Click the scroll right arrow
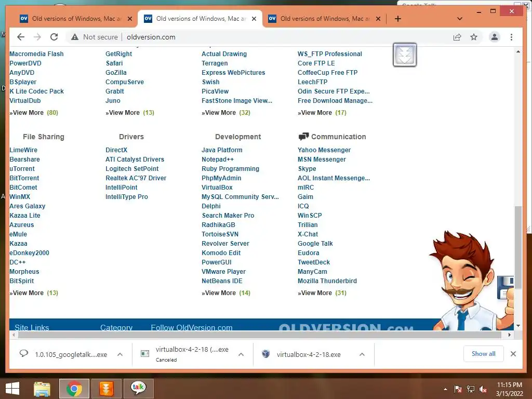This screenshot has height=399, width=532. (509, 335)
